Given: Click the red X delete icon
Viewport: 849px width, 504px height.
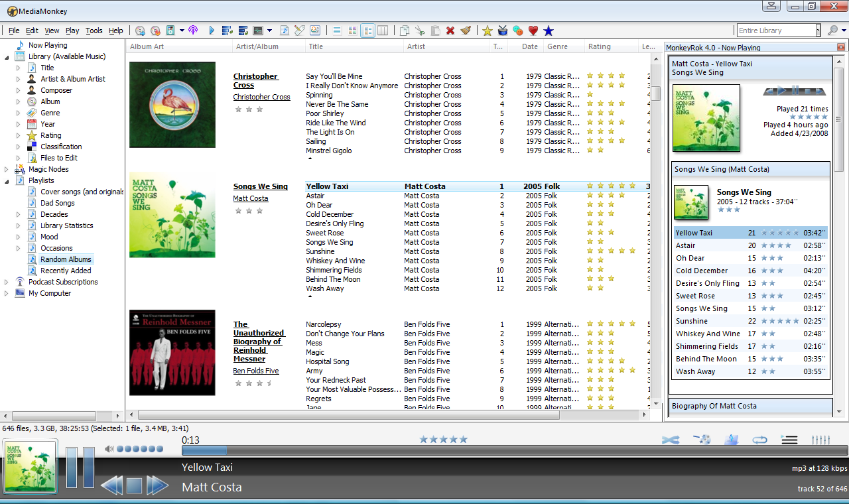Looking at the screenshot, I should [x=450, y=31].
